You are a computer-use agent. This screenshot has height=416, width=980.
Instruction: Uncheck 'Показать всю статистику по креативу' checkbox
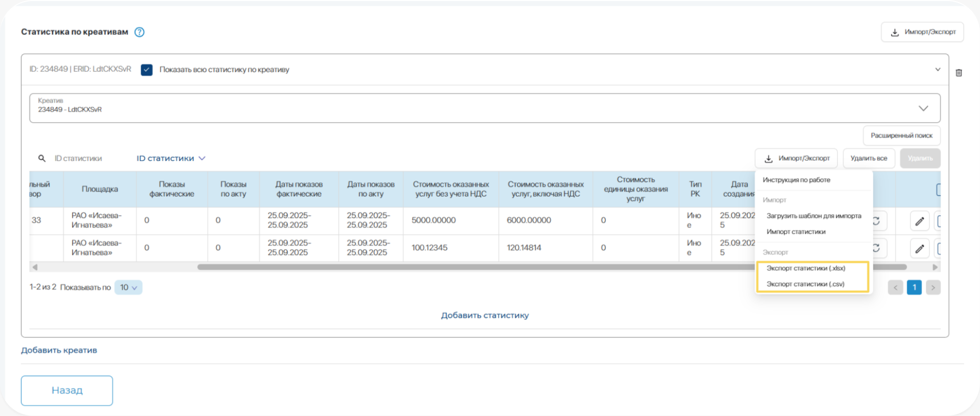(x=147, y=70)
